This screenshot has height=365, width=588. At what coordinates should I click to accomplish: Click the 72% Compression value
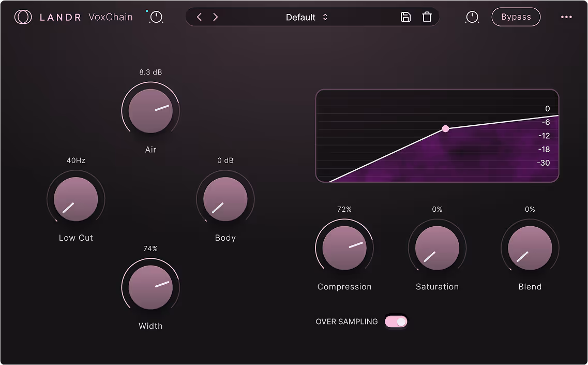344,209
